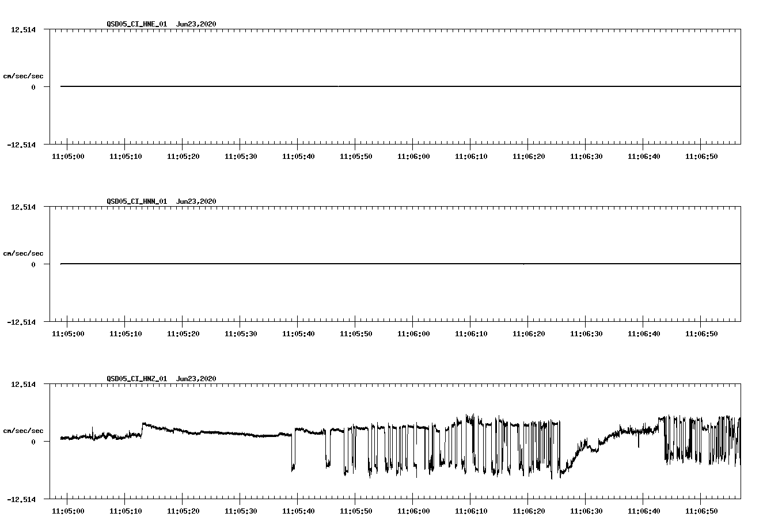Click the HNZ trace step near 11:05:13
This screenshot has width=782, height=532.
coord(142,429)
